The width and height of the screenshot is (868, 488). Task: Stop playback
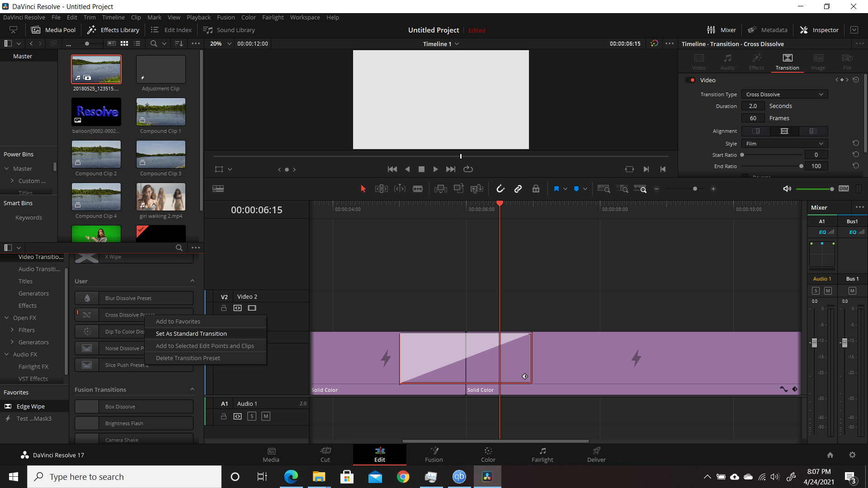[x=421, y=169]
